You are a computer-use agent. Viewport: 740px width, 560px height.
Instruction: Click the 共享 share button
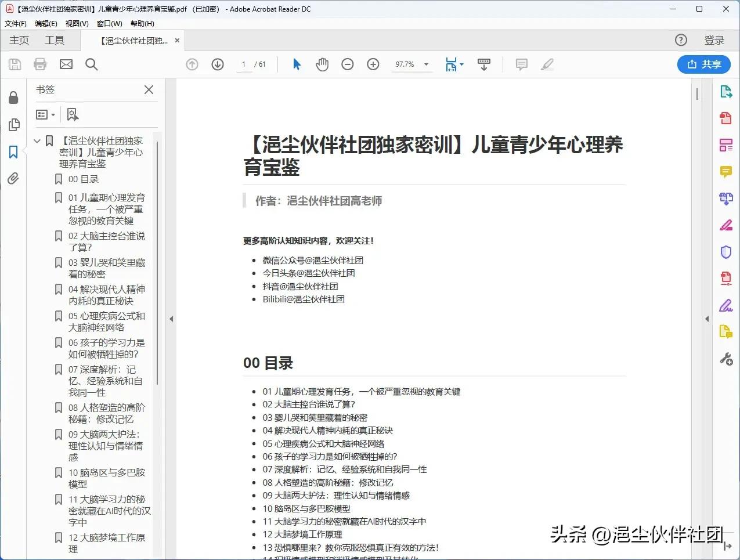tap(704, 64)
